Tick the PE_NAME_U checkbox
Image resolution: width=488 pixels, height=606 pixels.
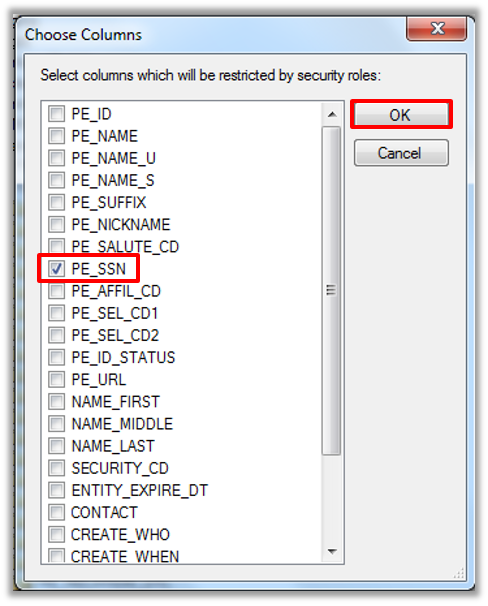(56, 158)
